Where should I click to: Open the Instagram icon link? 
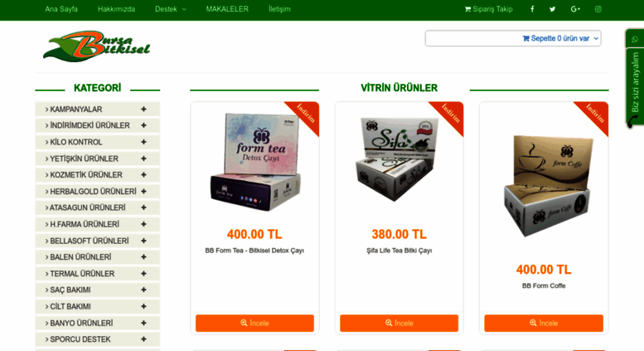tap(598, 9)
